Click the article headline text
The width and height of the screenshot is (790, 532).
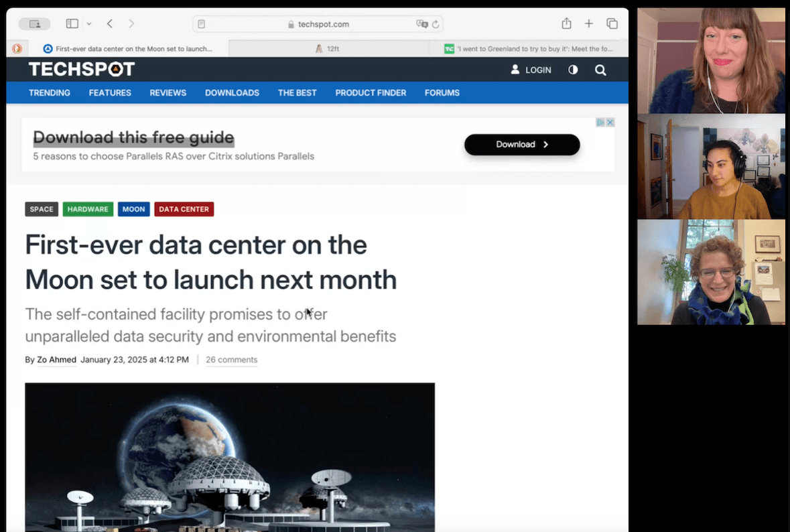coord(210,262)
